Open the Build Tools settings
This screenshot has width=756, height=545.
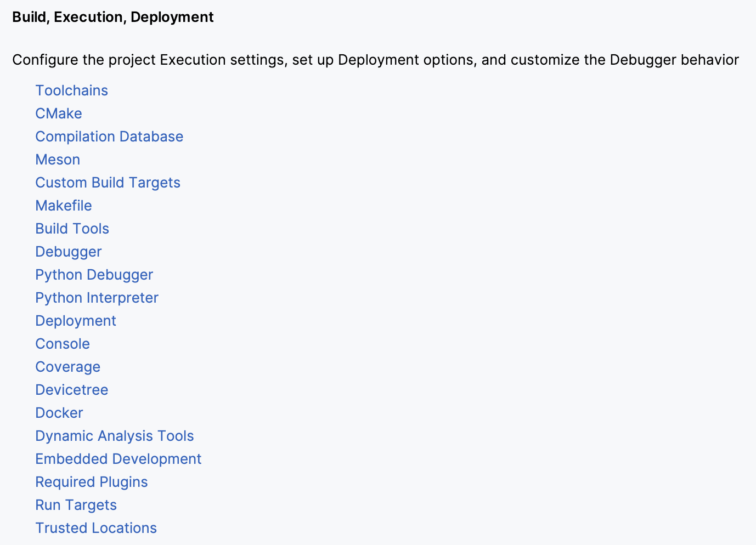(x=72, y=229)
